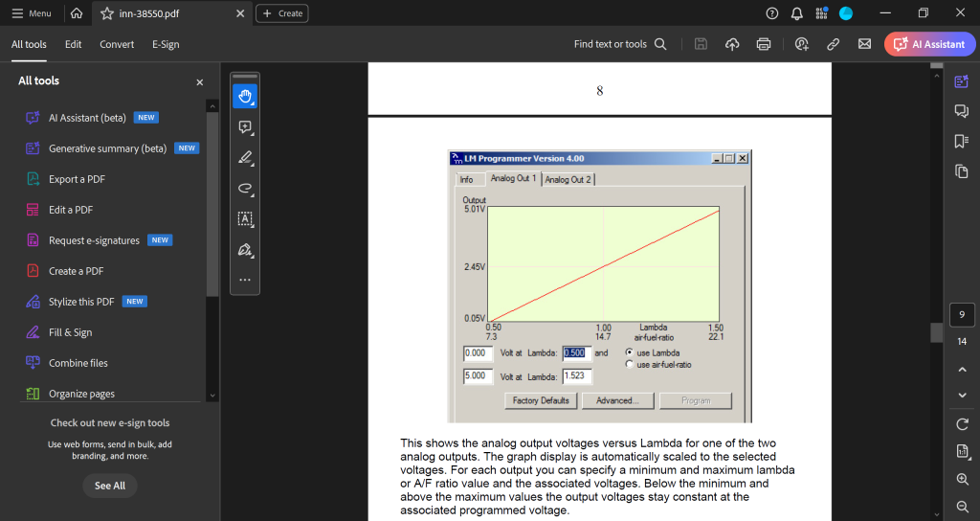The height and width of the screenshot is (521, 980).
Task: Zoom out with the magnifier minus
Action: point(963,506)
